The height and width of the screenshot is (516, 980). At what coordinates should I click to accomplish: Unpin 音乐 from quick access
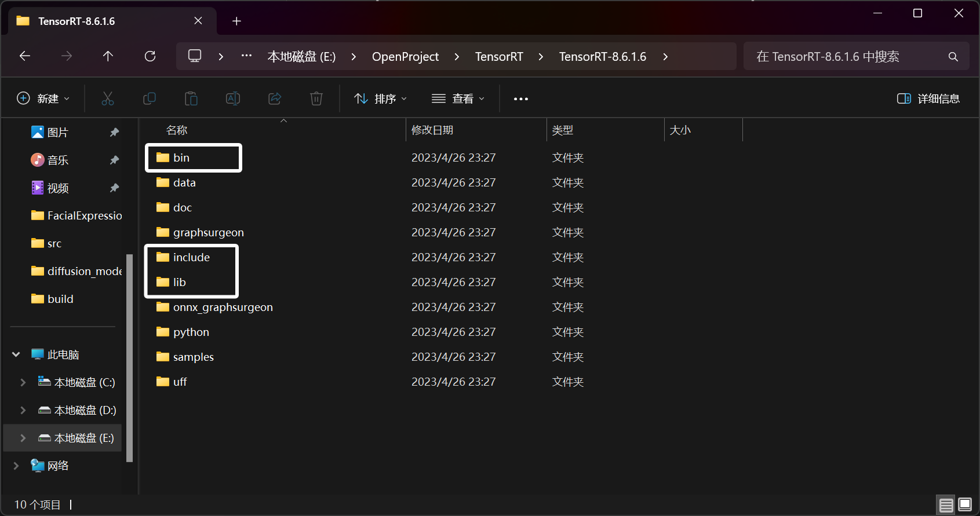pyautogui.click(x=115, y=160)
